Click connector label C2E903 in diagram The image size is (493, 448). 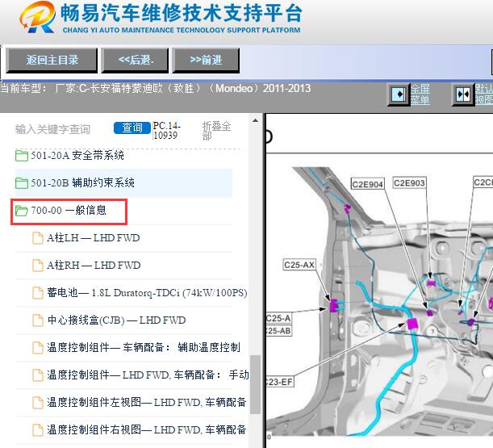click(x=409, y=182)
